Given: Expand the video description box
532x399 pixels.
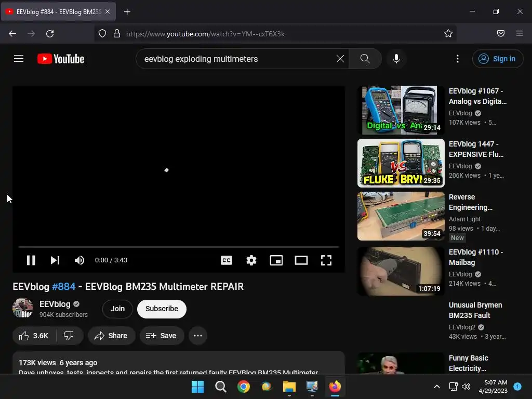Looking at the screenshot, I should pyautogui.click(x=179, y=363).
